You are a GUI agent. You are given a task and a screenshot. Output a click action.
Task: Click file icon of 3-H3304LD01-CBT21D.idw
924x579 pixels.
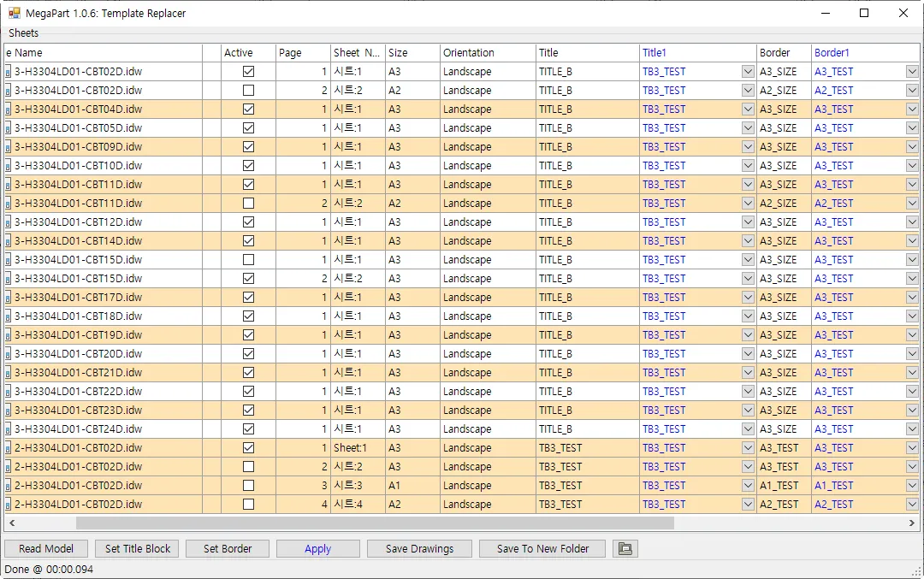tap(9, 374)
